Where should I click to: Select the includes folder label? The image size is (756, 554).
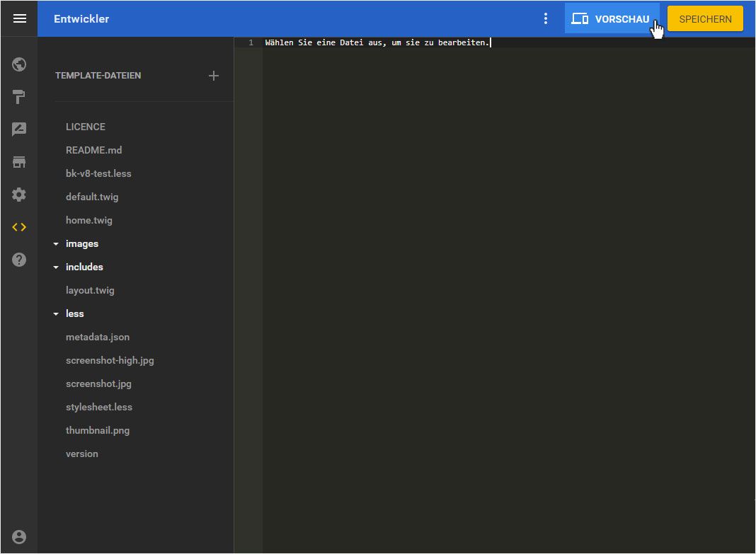(x=84, y=267)
